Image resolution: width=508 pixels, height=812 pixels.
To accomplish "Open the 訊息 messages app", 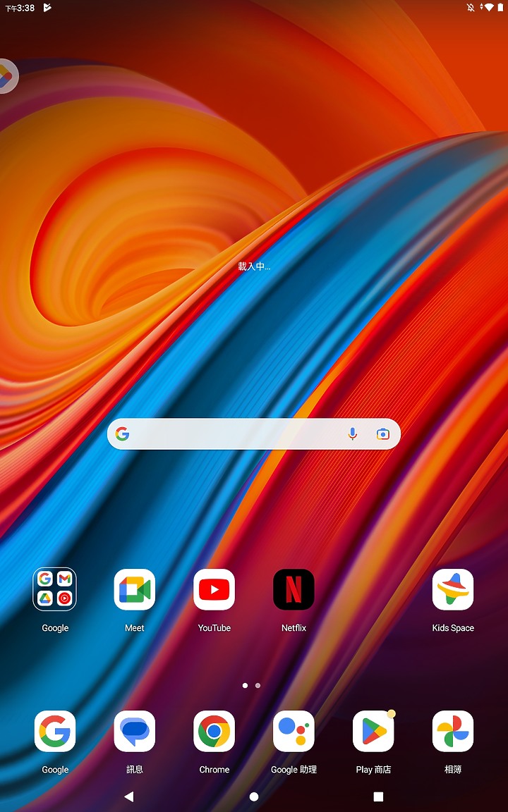I will pos(134,731).
